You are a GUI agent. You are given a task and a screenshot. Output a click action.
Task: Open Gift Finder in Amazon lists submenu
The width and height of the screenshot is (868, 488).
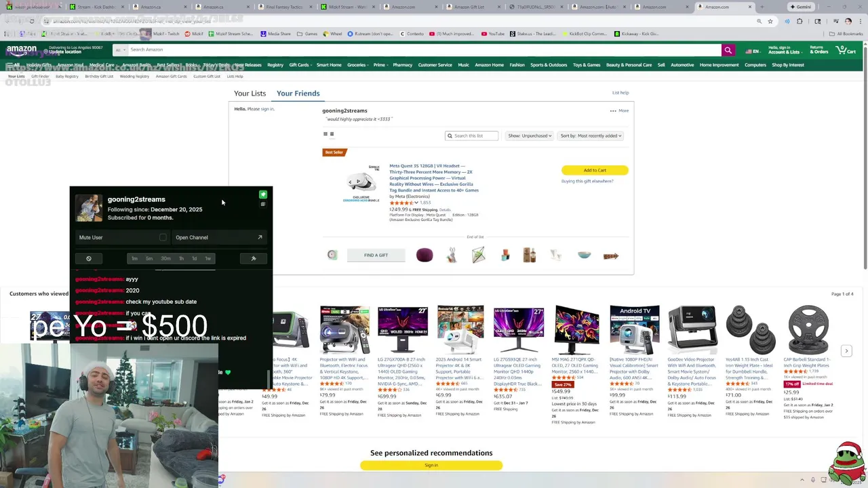tap(40, 77)
